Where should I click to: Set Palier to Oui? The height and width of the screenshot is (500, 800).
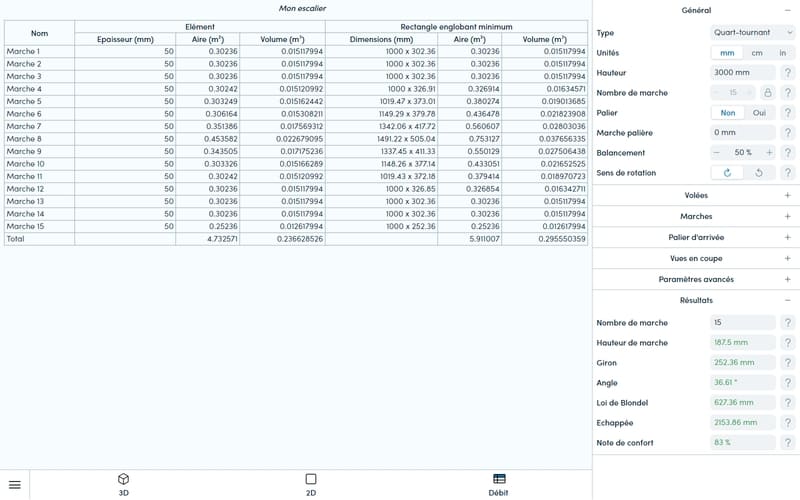[x=759, y=113]
